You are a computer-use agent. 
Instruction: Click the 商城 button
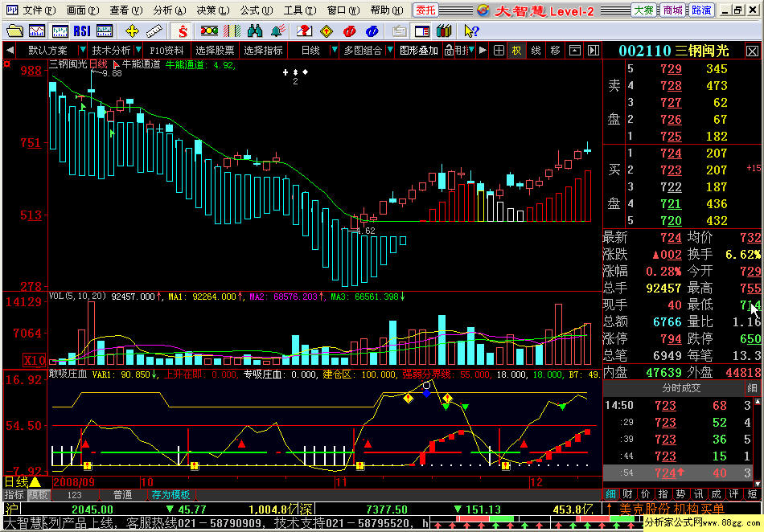672,10
